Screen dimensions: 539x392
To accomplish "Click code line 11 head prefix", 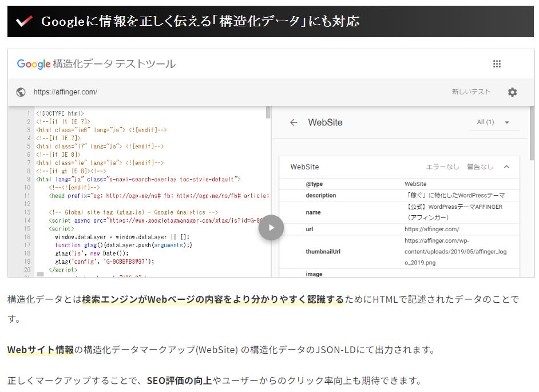I will [159, 196].
